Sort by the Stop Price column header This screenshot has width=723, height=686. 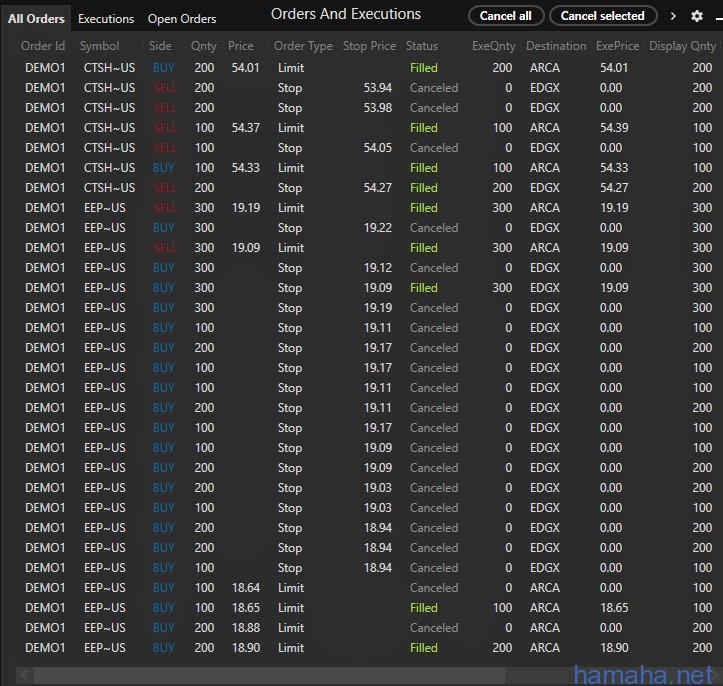coord(369,46)
